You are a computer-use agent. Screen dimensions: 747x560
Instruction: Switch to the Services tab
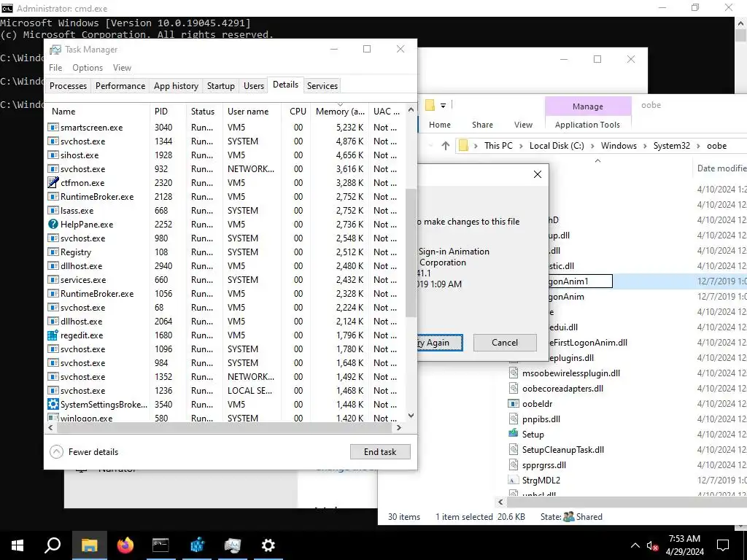click(x=322, y=86)
